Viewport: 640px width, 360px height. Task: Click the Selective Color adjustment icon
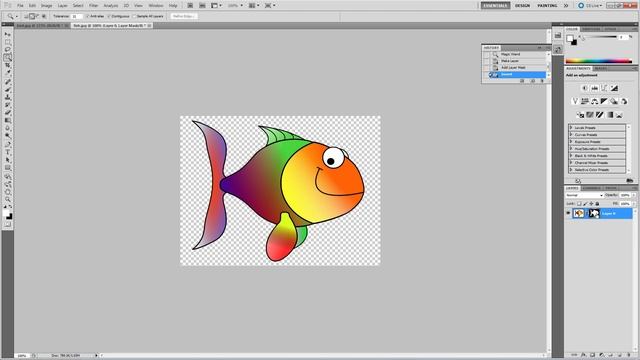click(x=619, y=115)
